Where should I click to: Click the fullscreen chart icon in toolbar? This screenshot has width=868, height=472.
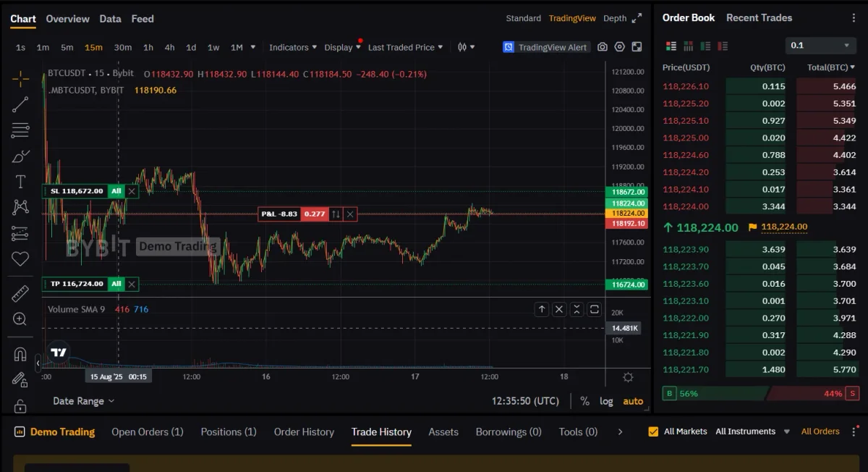coord(637,47)
